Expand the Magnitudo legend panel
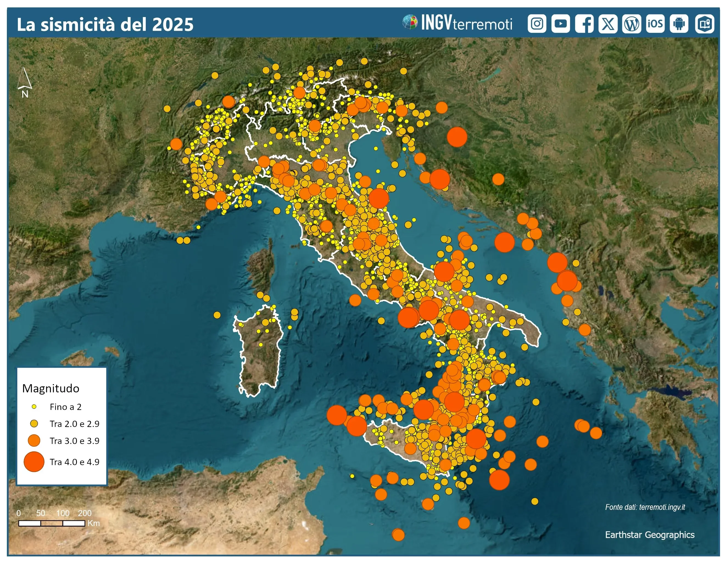This screenshot has height=562, width=728. [x=51, y=388]
